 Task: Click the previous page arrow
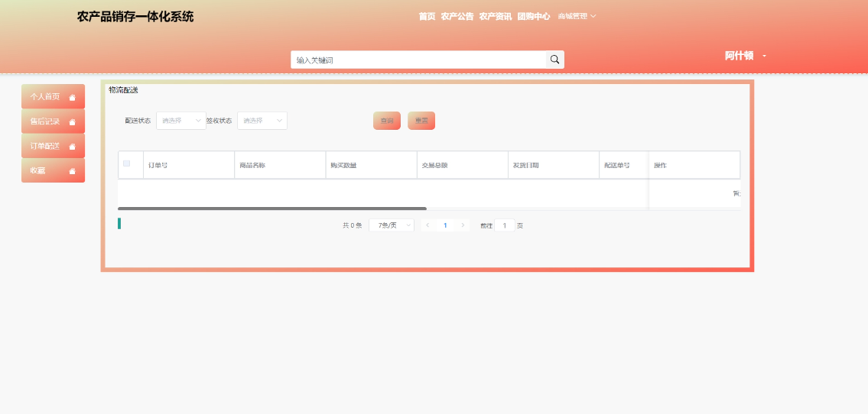[x=428, y=225]
